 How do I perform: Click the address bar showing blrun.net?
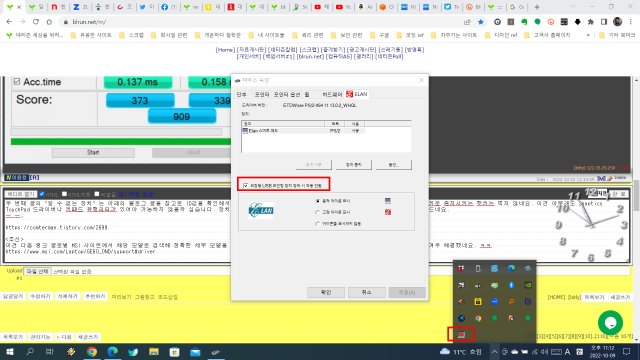[261, 22]
